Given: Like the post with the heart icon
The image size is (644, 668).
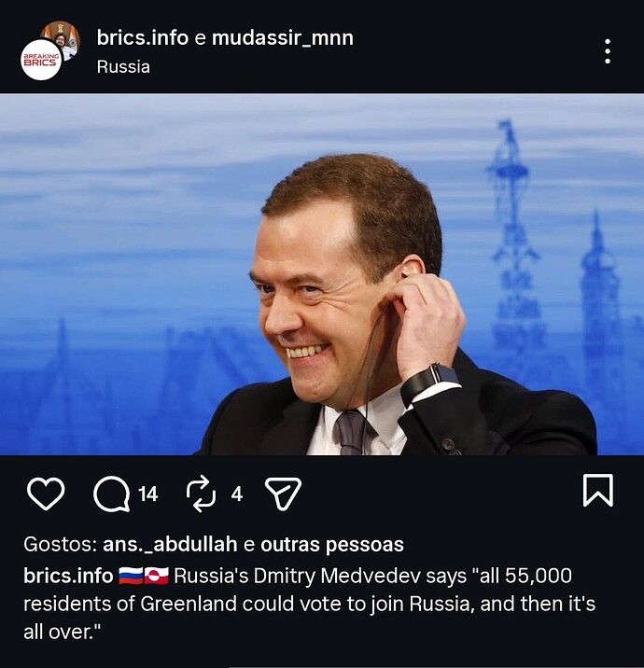Looking at the screenshot, I should [45, 494].
